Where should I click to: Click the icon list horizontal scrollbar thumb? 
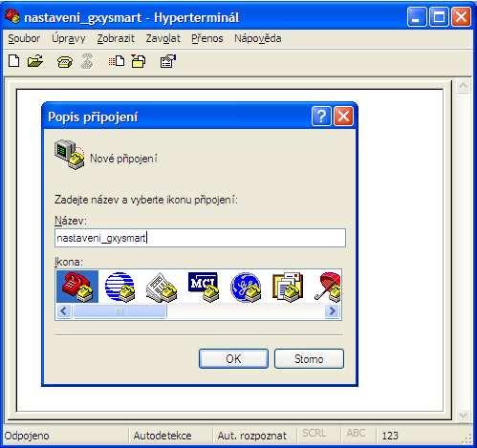point(119,311)
